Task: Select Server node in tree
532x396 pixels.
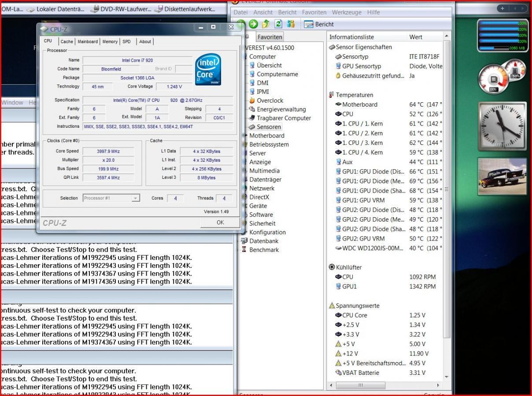Action: pyautogui.click(x=257, y=153)
